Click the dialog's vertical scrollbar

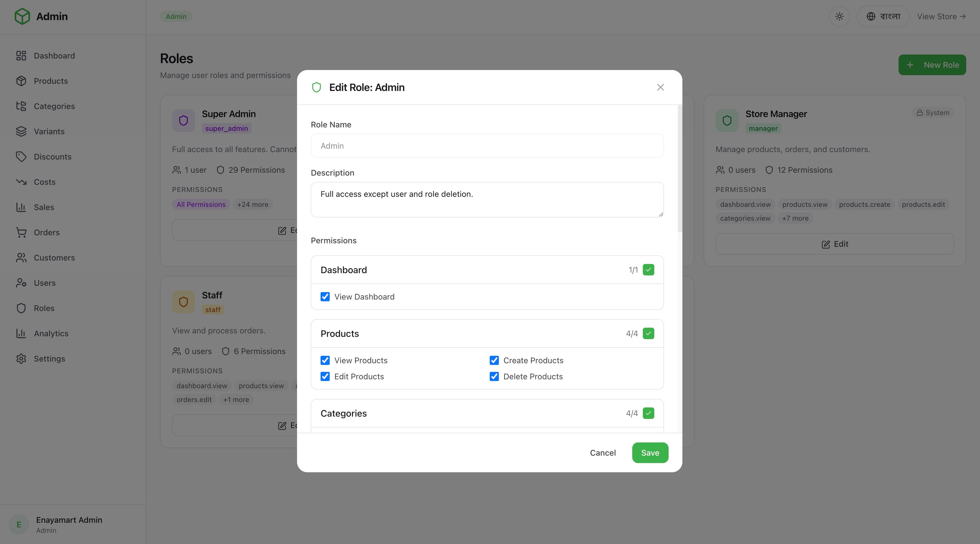pyautogui.click(x=680, y=169)
